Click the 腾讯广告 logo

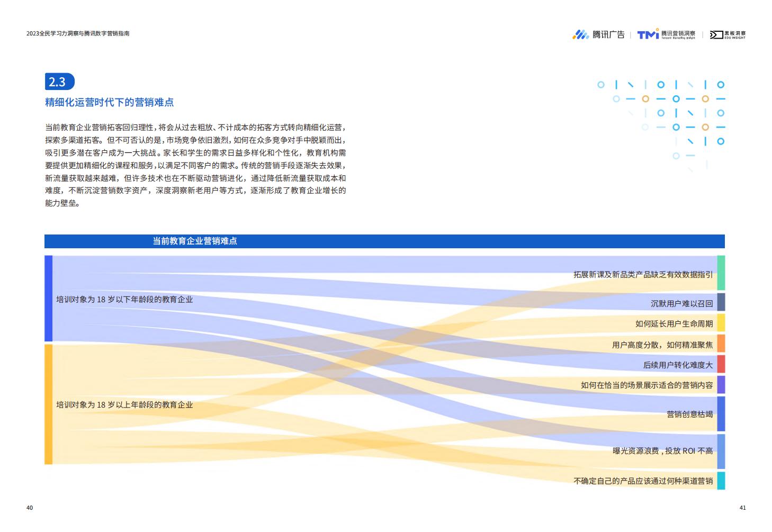click(598, 34)
